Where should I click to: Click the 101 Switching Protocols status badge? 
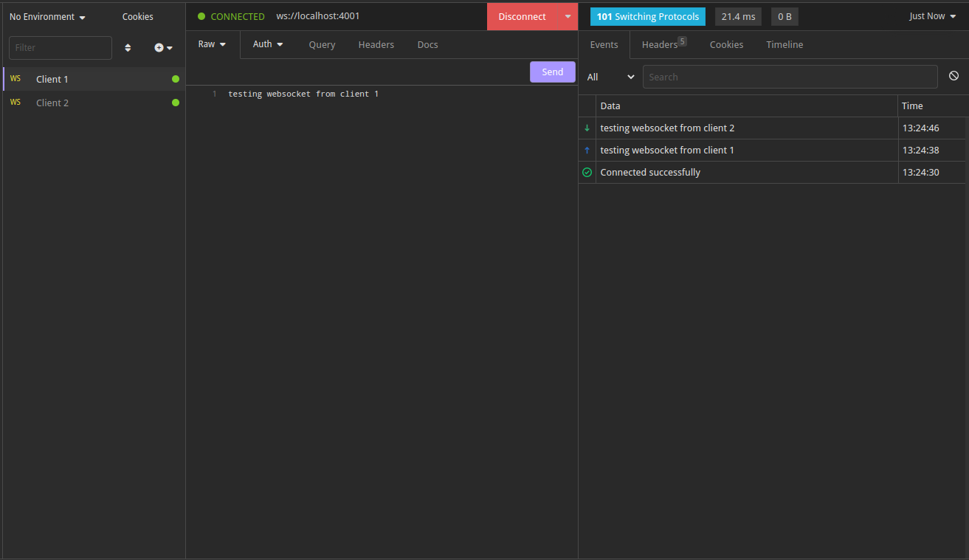pos(647,16)
